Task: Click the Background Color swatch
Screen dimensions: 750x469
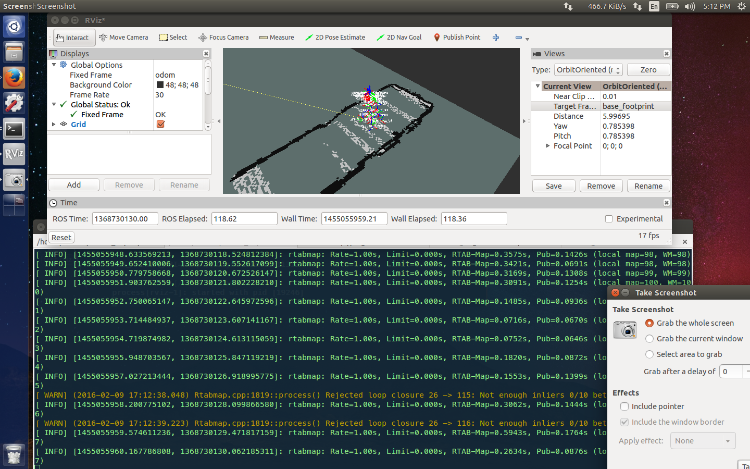Action: coord(160,85)
